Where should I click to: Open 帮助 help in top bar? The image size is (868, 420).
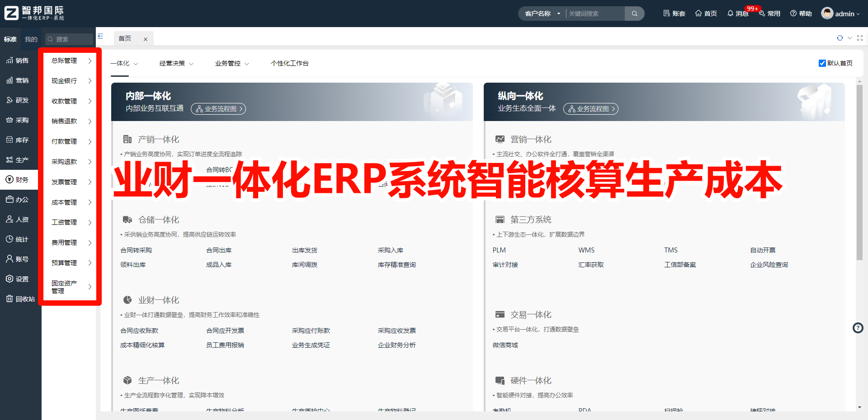click(x=801, y=14)
